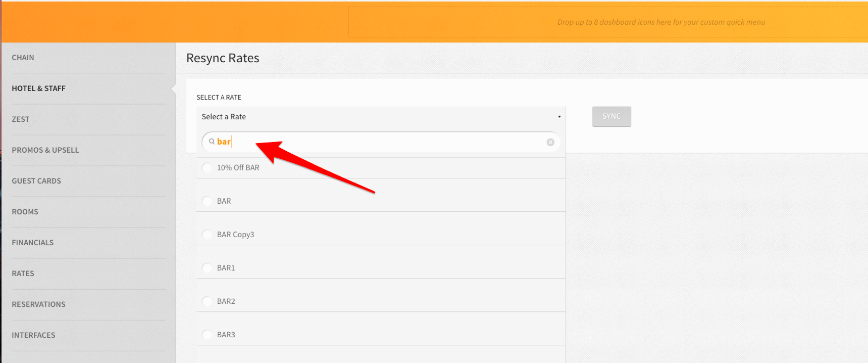This screenshot has width=868, height=363.
Task: Pick the BAR1 radio option
Action: pyautogui.click(x=207, y=267)
